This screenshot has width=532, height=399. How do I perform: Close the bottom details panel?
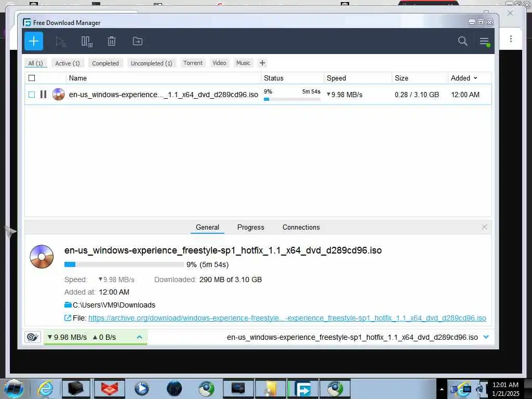pyautogui.click(x=485, y=227)
